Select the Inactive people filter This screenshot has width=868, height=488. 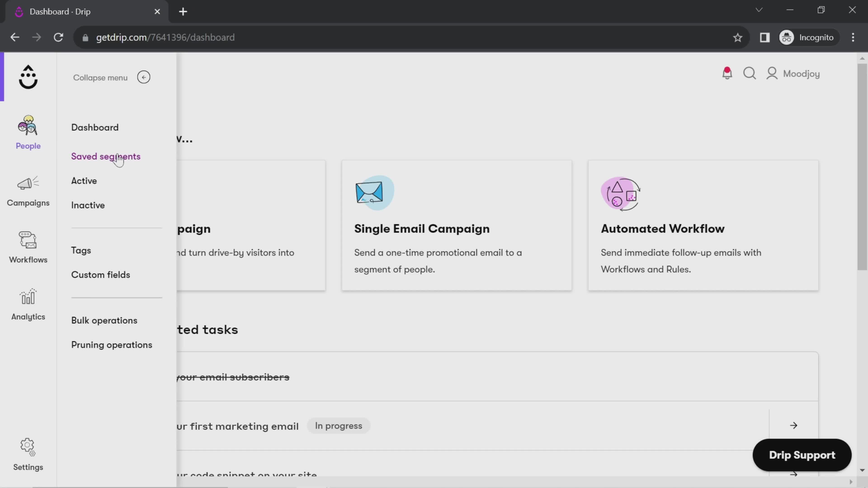coord(88,205)
